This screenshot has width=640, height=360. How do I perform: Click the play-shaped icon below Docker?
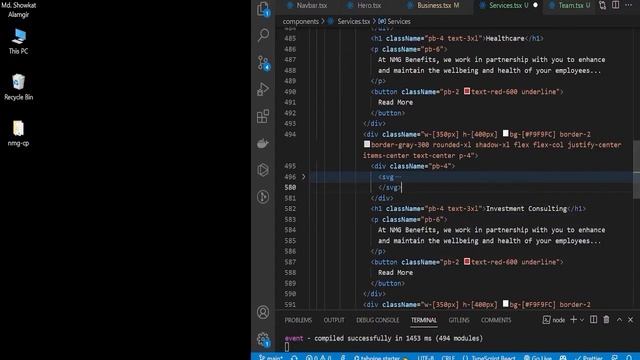(263, 170)
